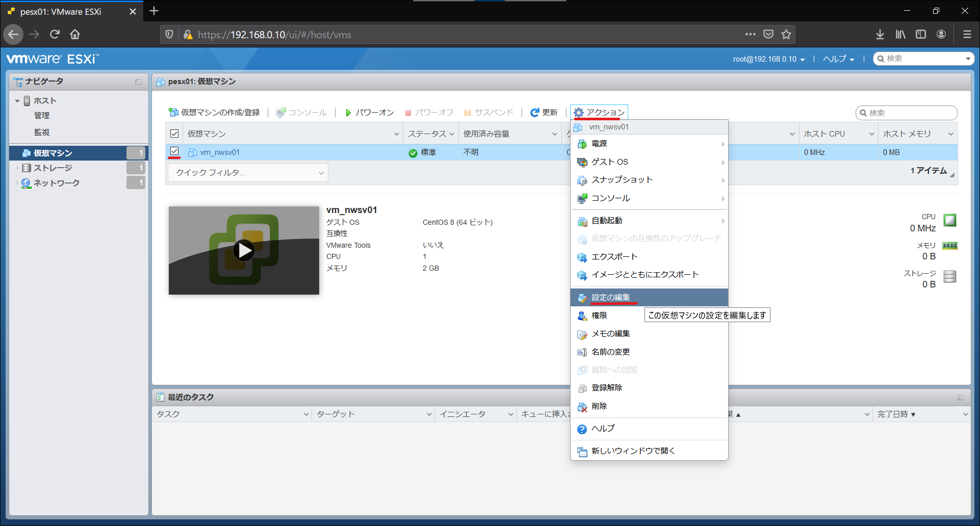Click the Firefox back arrow
The image size is (980, 526).
(x=14, y=35)
